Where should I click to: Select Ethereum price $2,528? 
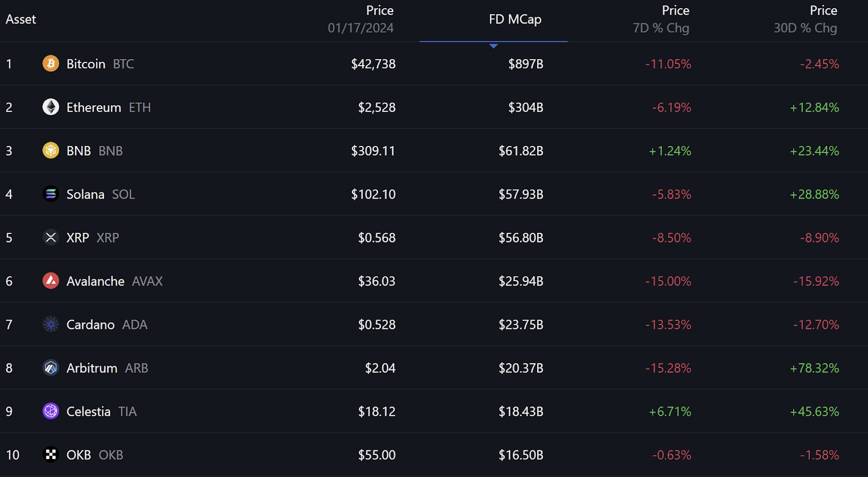pos(376,107)
